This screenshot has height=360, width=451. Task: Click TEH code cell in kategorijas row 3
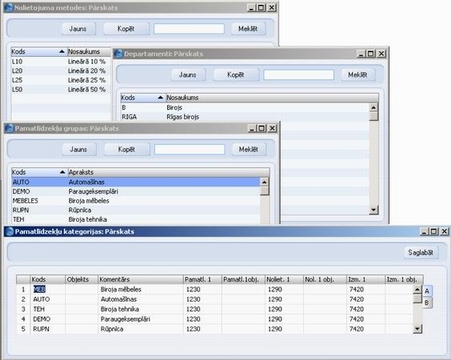[48, 309]
